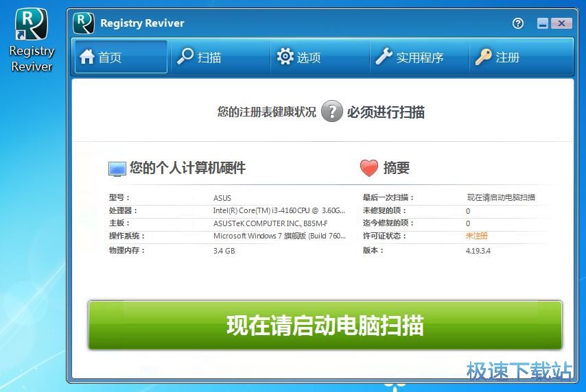
Task: Open the 注册 register tab
Action: [x=521, y=57]
